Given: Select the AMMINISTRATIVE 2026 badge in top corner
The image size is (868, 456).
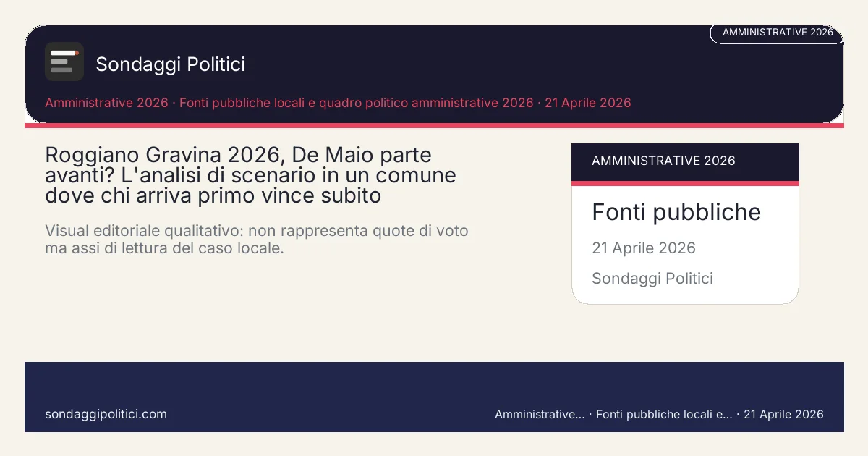Looking at the screenshot, I should pyautogui.click(x=777, y=33).
